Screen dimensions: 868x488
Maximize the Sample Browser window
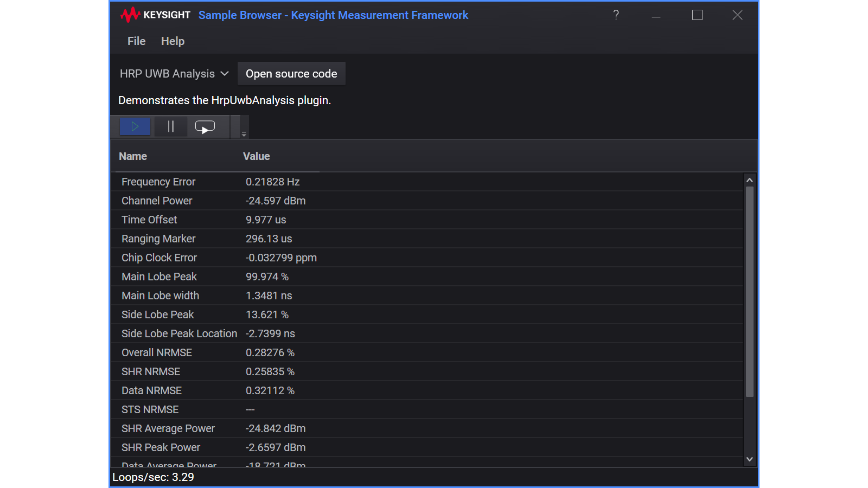(697, 15)
